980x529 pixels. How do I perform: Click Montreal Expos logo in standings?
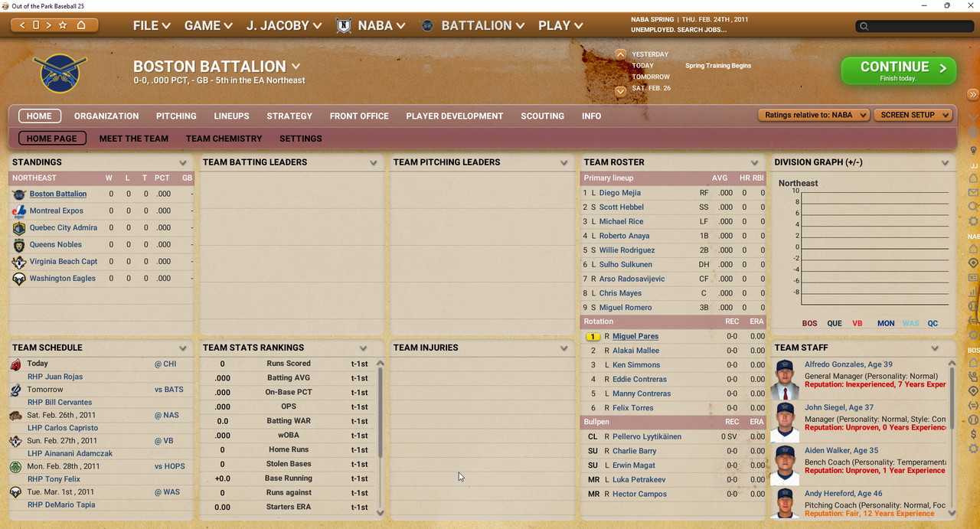pyautogui.click(x=19, y=211)
